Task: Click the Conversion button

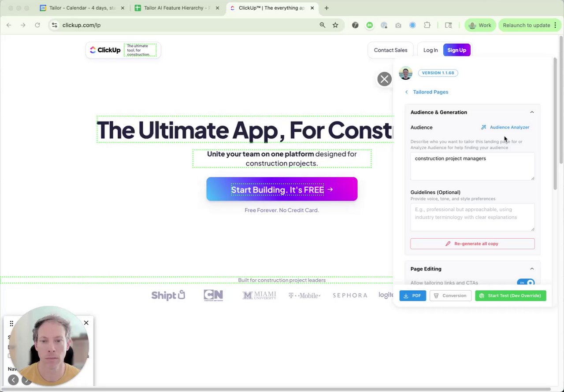Action: 450,296
